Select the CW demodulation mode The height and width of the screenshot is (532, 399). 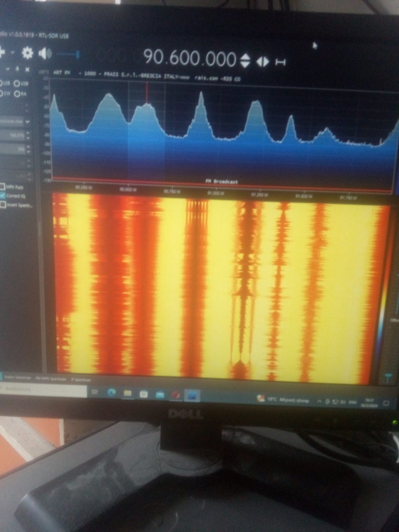pos(5,94)
